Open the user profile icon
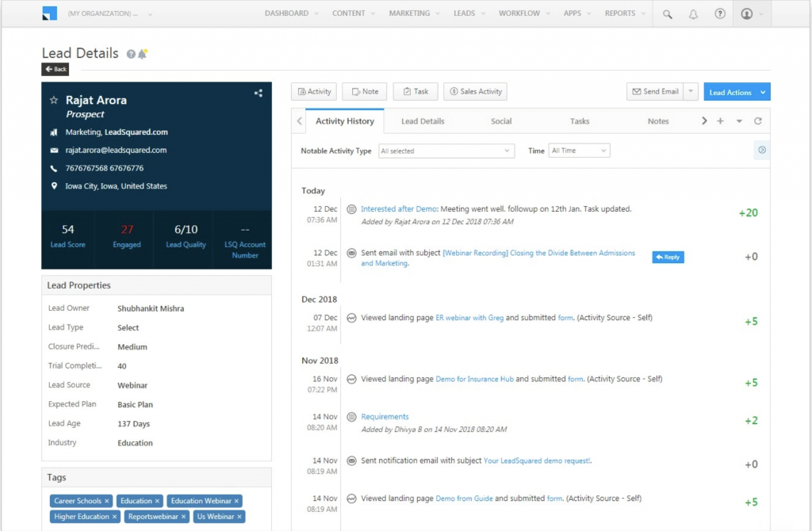The height and width of the screenshot is (531, 812). point(747,14)
